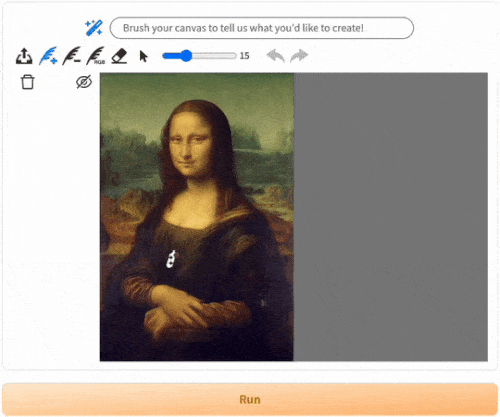Click the trash can to clear canvas
Image resolution: width=500 pixels, height=417 pixels.
click(x=27, y=82)
